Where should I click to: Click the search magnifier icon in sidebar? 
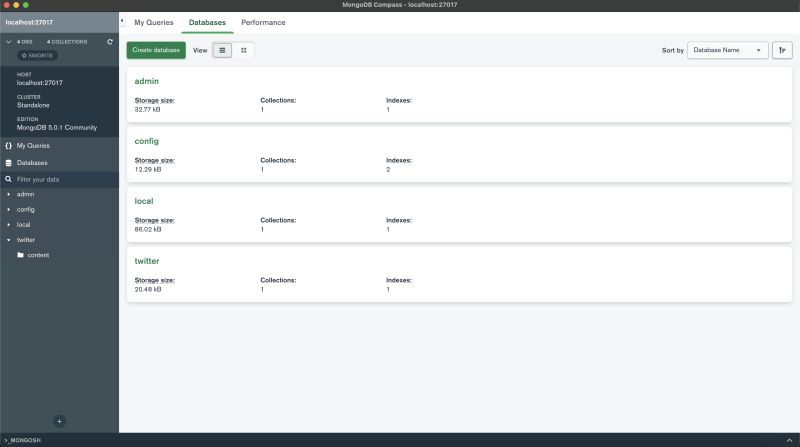coord(8,179)
